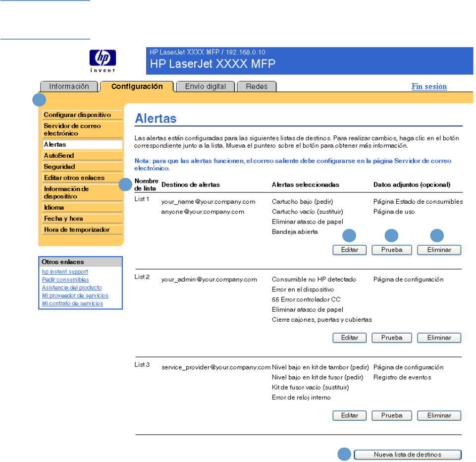Click anyone@your.company.com address
Image resolution: width=476 pixels, height=462 pixels.
203,212
